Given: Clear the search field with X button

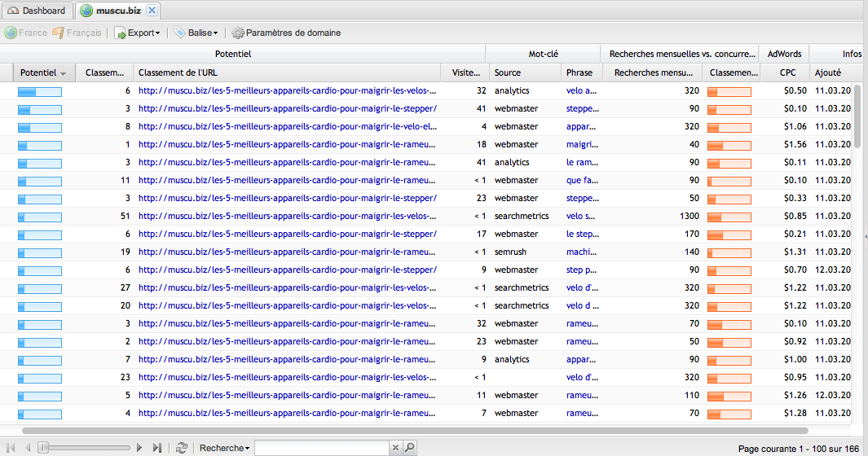Looking at the screenshot, I should click(x=395, y=448).
